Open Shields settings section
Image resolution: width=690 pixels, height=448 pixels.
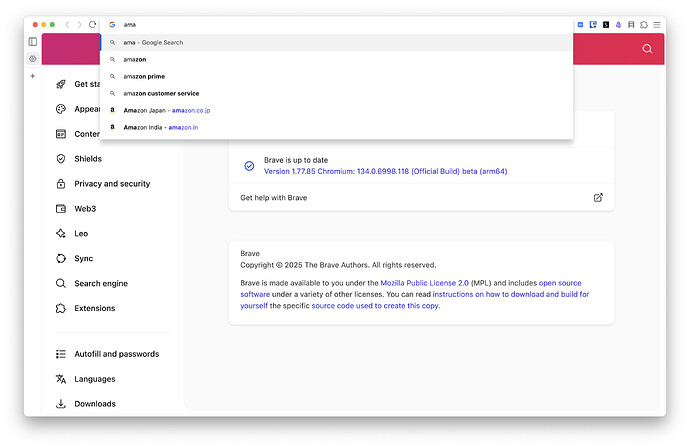coord(88,159)
